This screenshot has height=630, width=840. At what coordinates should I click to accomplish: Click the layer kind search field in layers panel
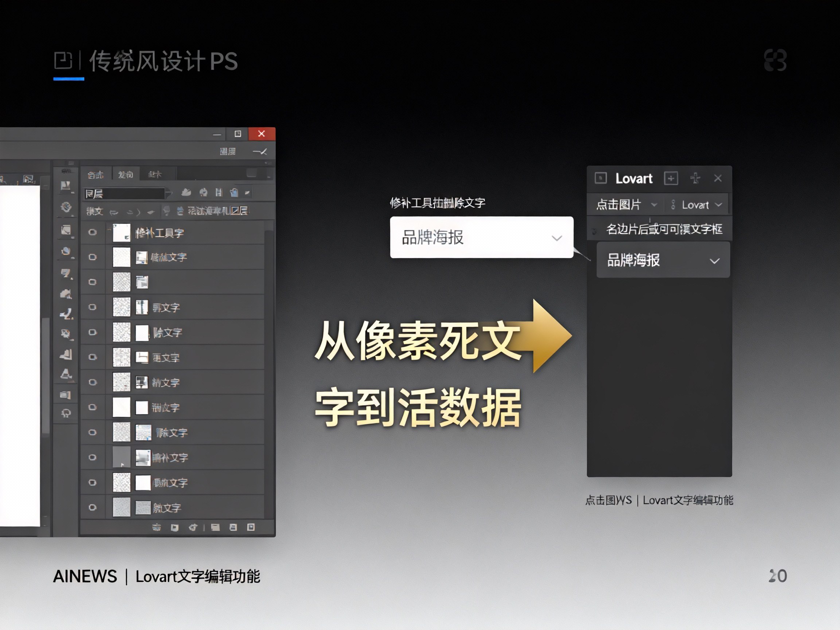pos(125,194)
